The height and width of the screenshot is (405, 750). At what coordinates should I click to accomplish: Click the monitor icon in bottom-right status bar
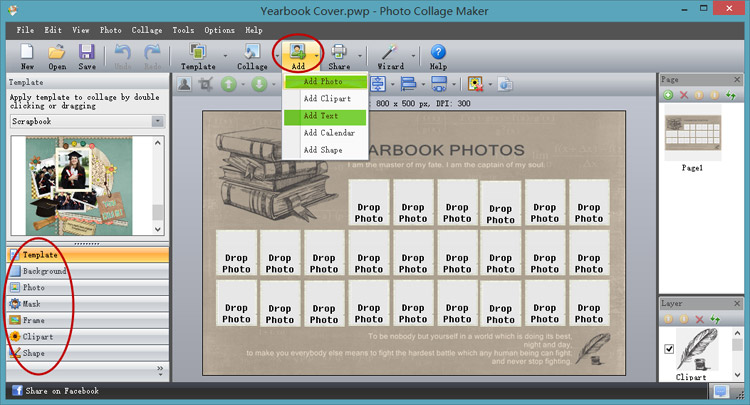[x=720, y=391]
